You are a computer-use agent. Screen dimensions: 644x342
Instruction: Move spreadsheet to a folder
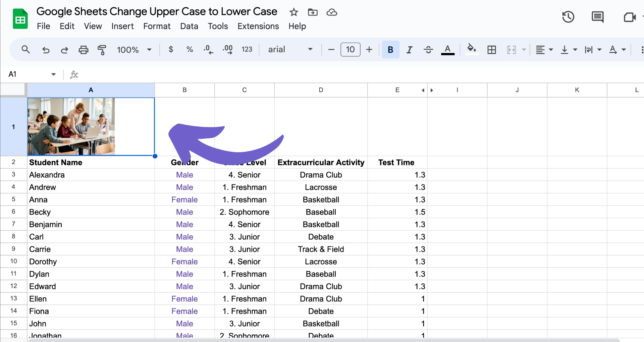(312, 12)
